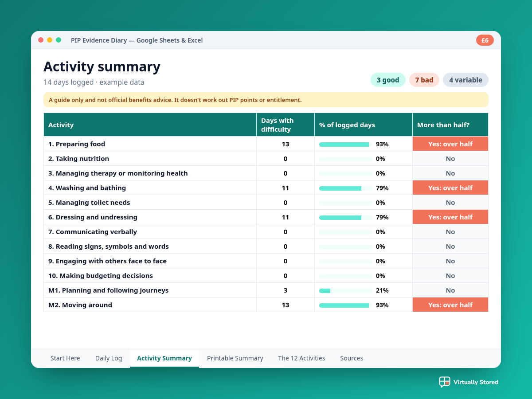Open the Start Here tab
The width and height of the screenshot is (532, 399).
pos(65,358)
